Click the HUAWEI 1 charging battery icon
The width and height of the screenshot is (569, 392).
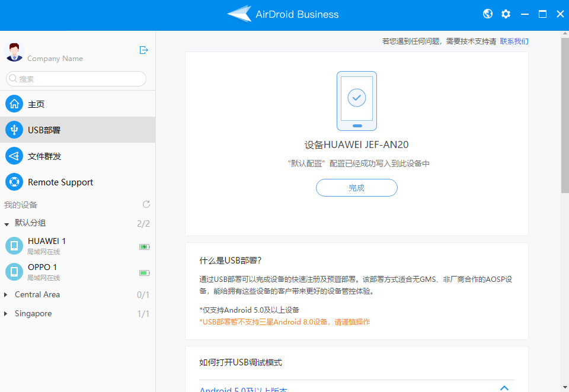pos(145,247)
